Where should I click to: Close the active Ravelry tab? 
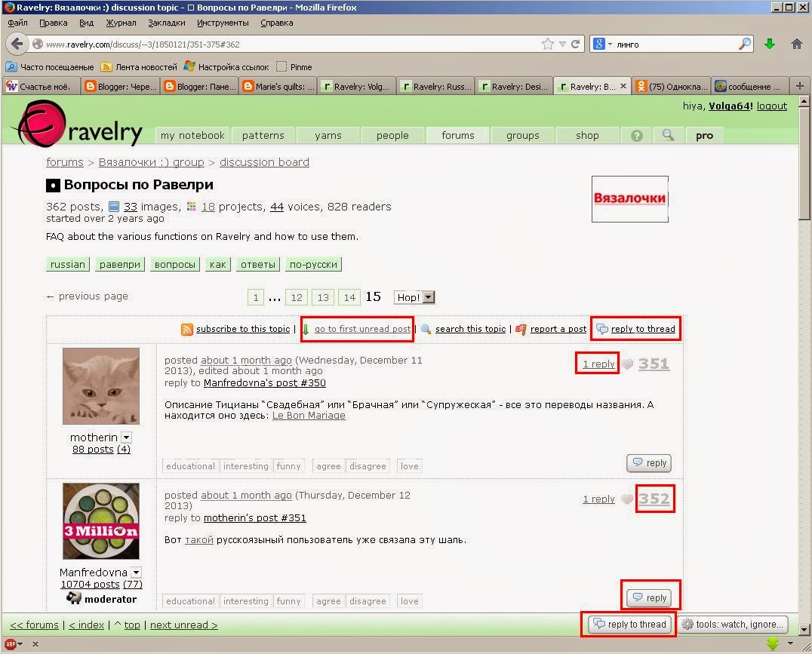click(x=623, y=86)
